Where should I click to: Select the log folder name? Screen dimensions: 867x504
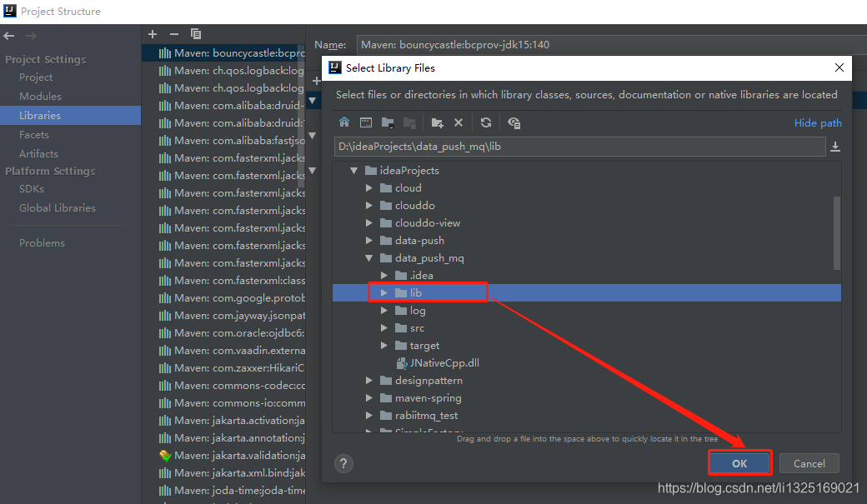pos(418,311)
